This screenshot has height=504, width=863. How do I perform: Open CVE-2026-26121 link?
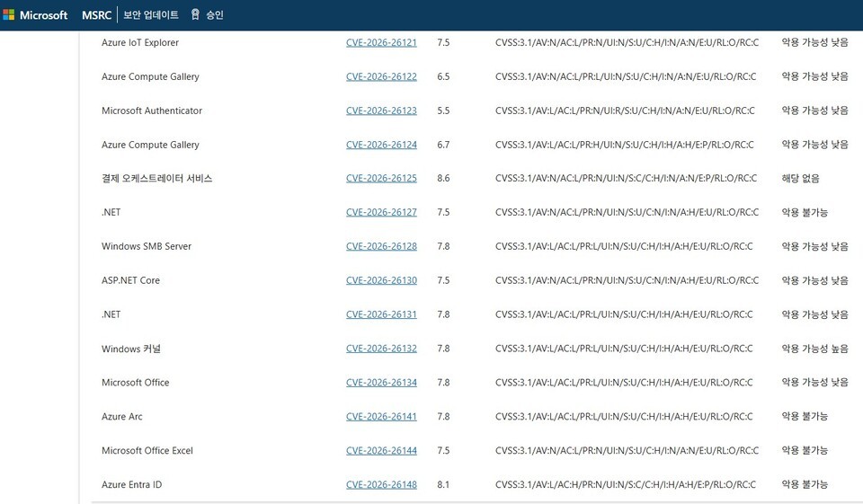[x=381, y=43]
